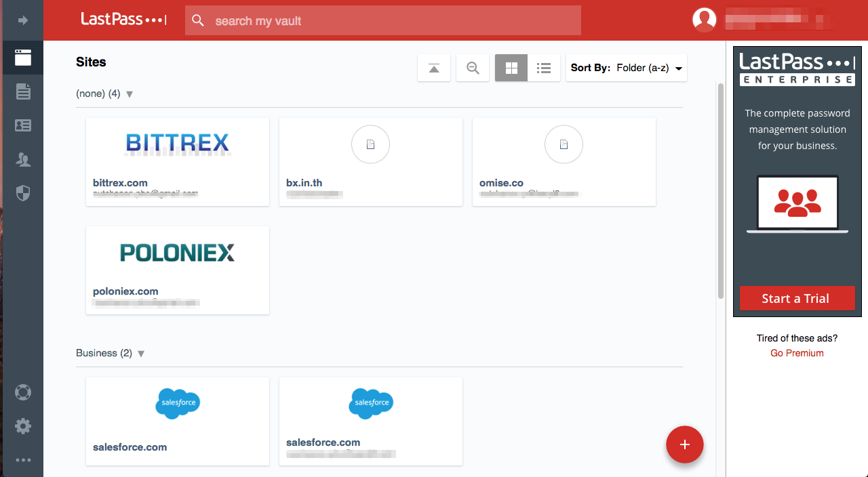Switch to list view
Image resolution: width=868 pixels, height=477 pixels.
click(543, 68)
